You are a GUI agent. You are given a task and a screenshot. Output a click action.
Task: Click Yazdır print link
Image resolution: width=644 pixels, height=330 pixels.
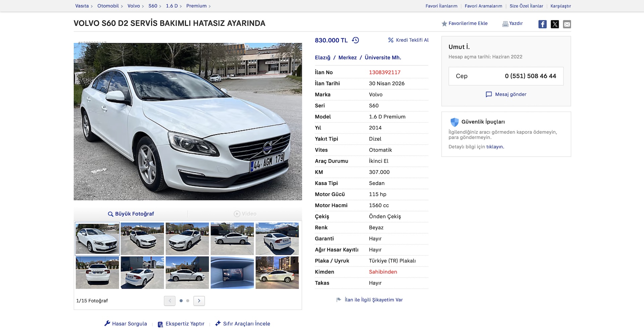516,23
